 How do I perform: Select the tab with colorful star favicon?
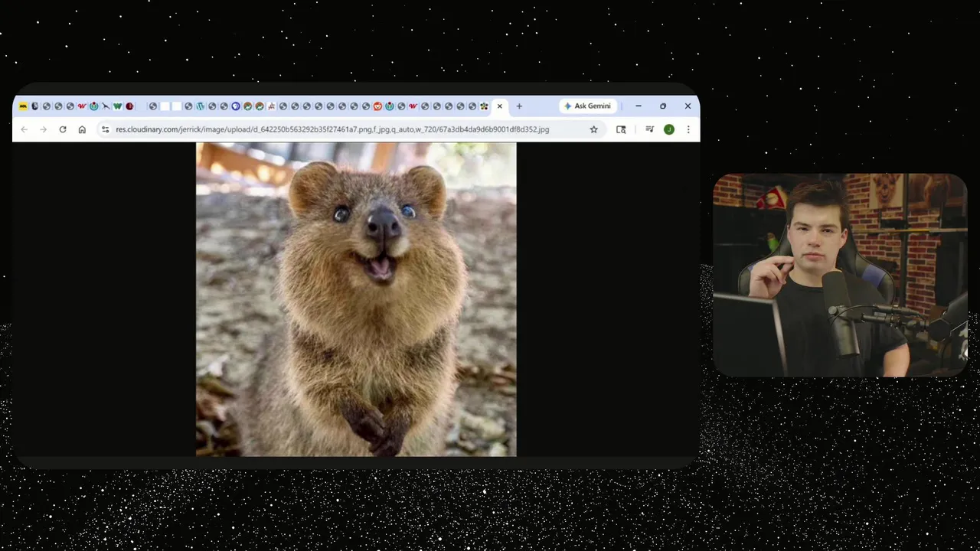(484, 106)
